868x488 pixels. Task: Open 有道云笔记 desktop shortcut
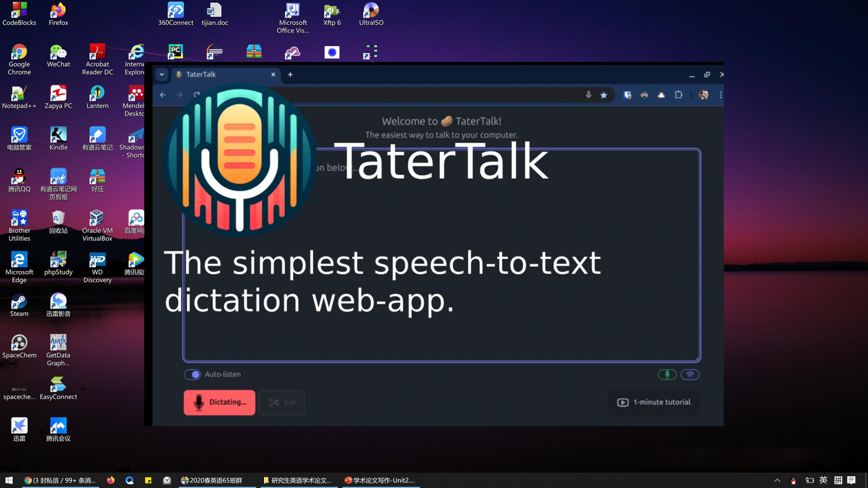pos(97,139)
